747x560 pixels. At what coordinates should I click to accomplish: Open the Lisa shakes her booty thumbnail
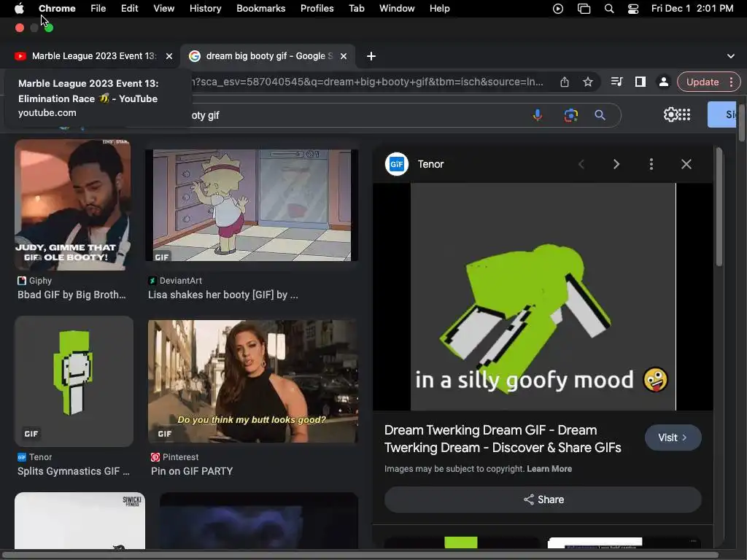(252, 205)
